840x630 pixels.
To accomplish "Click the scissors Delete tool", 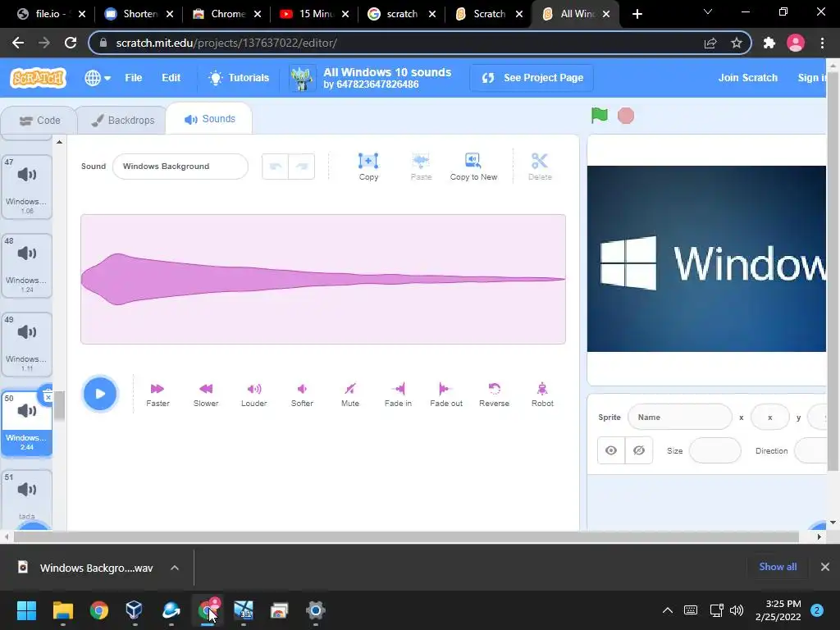I will tap(540, 166).
